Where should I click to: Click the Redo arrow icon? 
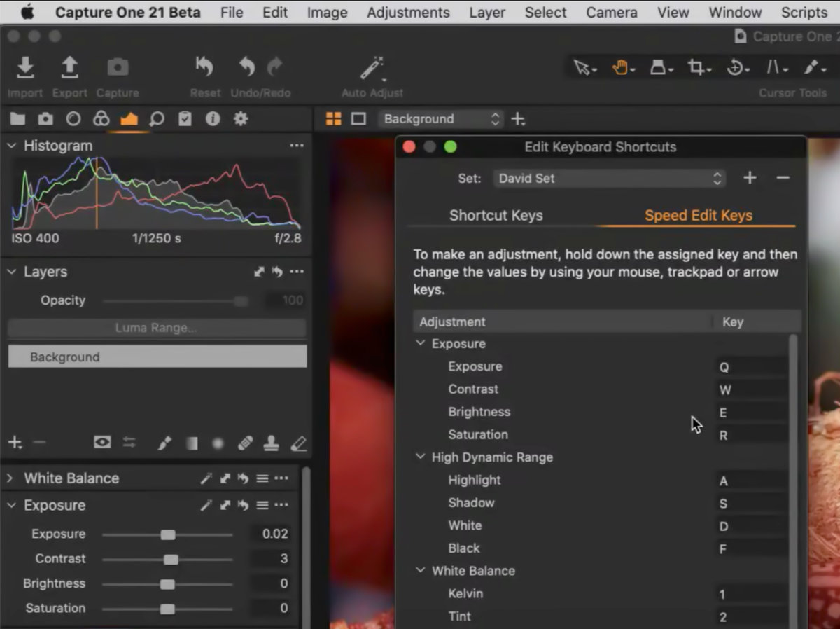[275, 67]
